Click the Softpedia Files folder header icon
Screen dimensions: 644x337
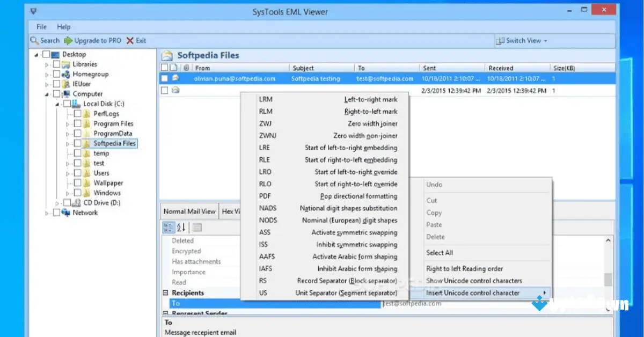[x=168, y=55]
